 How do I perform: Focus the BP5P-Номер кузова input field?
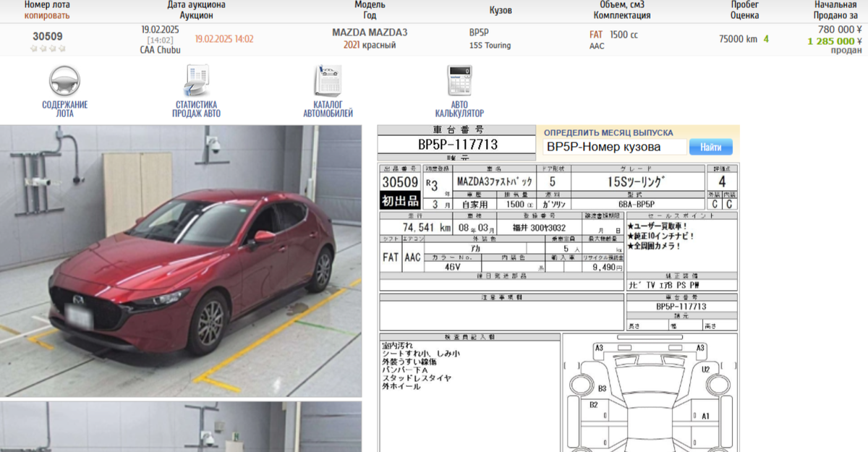[615, 147]
